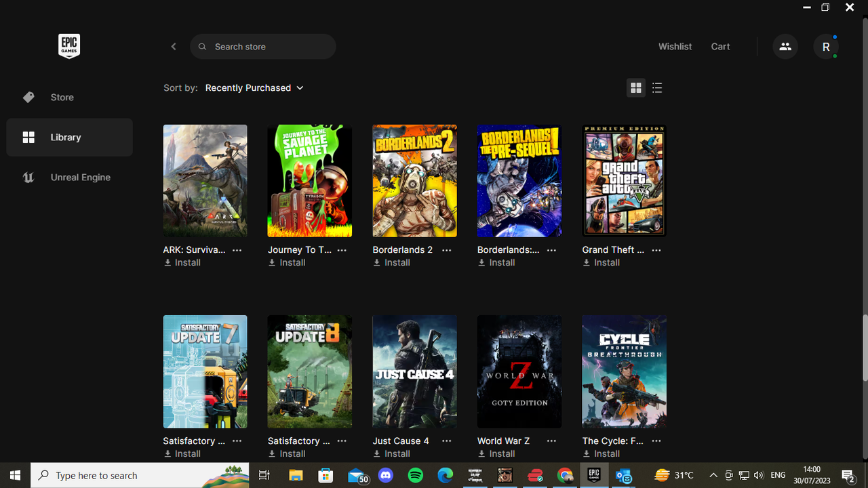Image resolution: width=868 pixels, height=488 pixels.
Task: Open Unreal Engine in the sidebar
Action: pyautogui.click(x=70, y=178)
